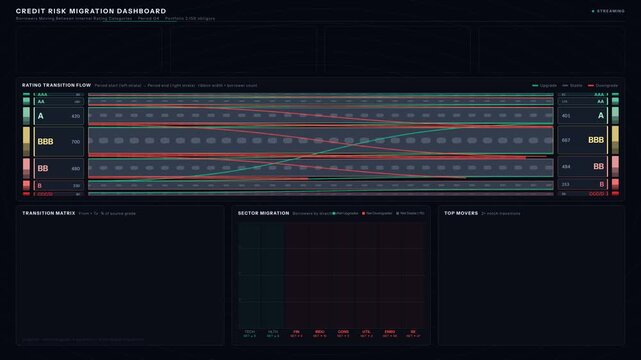Select the ENRG sector label
This screenshot has height=360, width=641.
(390, 332)
